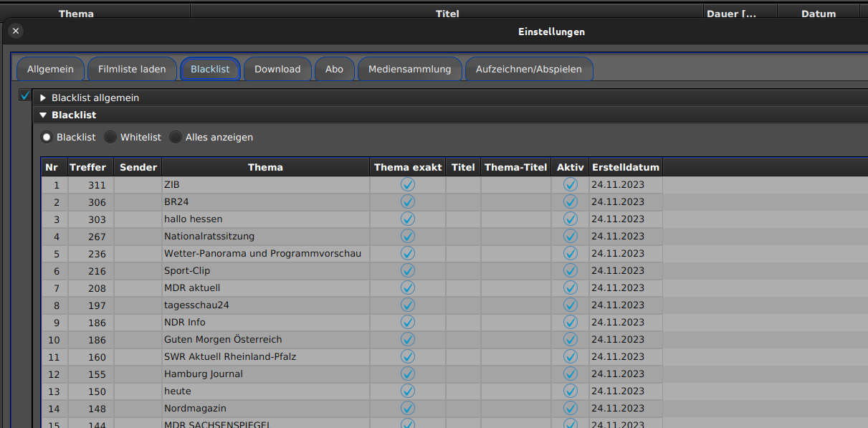Click the tagesschau24 Thema cell
This screenshot has height=428, width=868.
[x=265, y=305]
